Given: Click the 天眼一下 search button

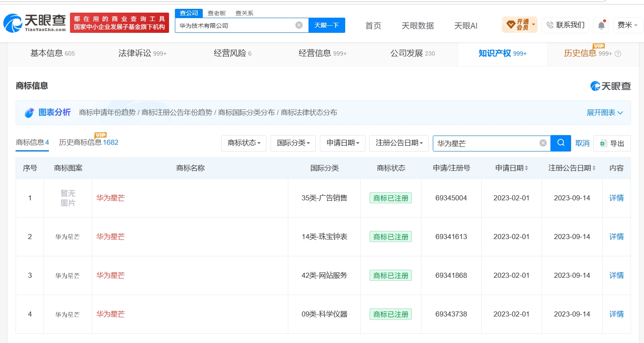Looking at the screenshot, I should tap(327, 25).
